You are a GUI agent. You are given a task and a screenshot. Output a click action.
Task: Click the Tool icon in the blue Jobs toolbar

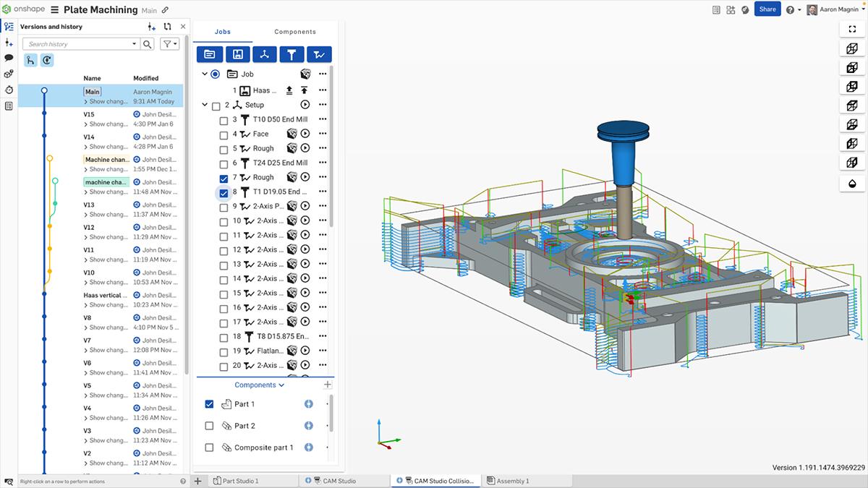(x=292, y=54)
